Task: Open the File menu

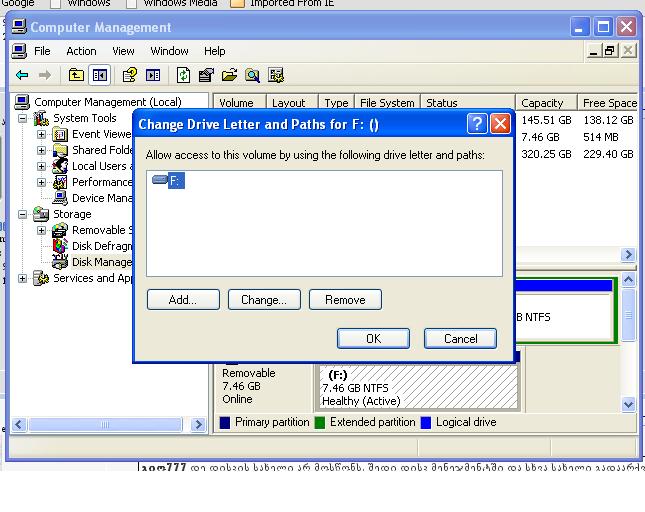Action: click(x=42, y=51)
